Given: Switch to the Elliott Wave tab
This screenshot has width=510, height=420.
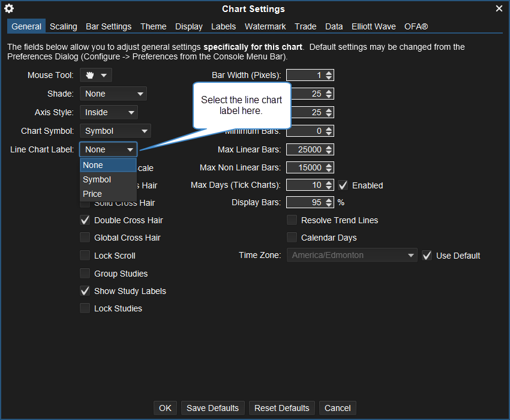Looking at the screenshot, I should tap(373, 26).
